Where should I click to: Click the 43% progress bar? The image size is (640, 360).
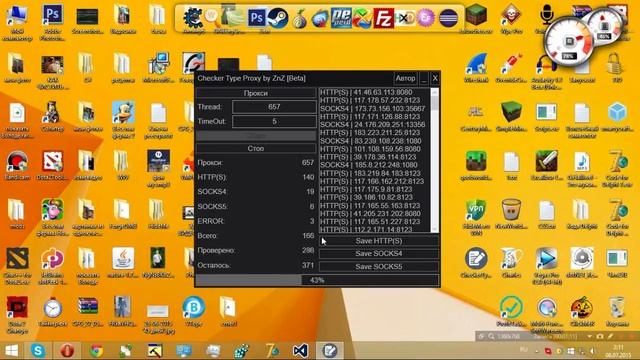click(x=318, y=280)
